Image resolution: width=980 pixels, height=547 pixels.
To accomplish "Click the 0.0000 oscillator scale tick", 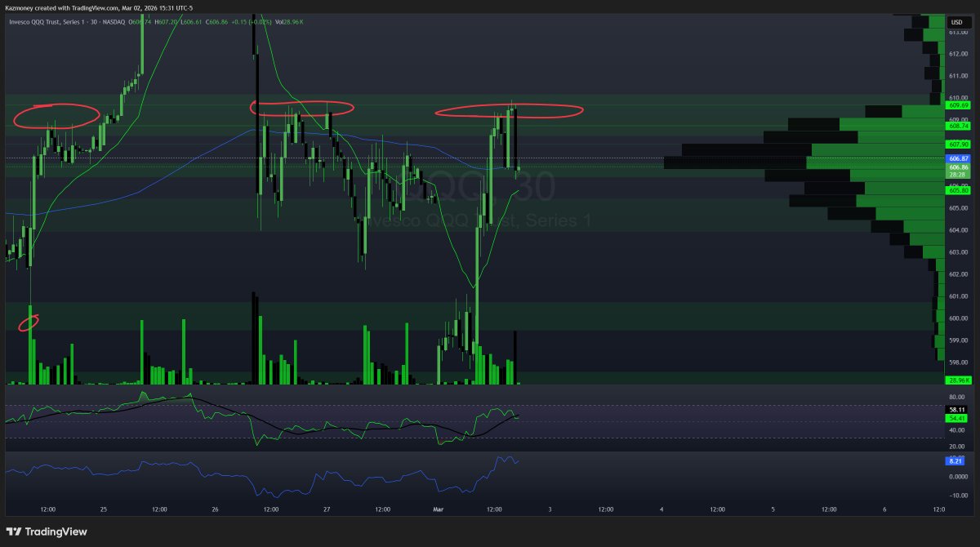I will [959, 475].
